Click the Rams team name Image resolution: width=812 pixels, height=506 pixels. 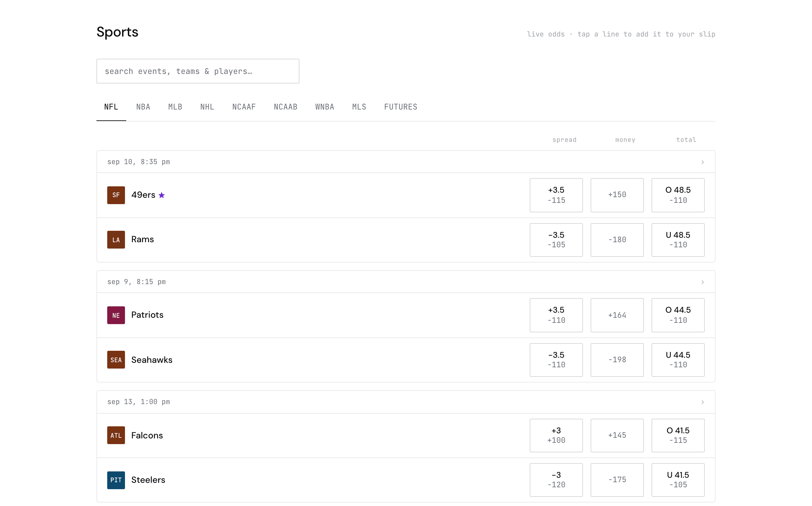pos(142,240)
